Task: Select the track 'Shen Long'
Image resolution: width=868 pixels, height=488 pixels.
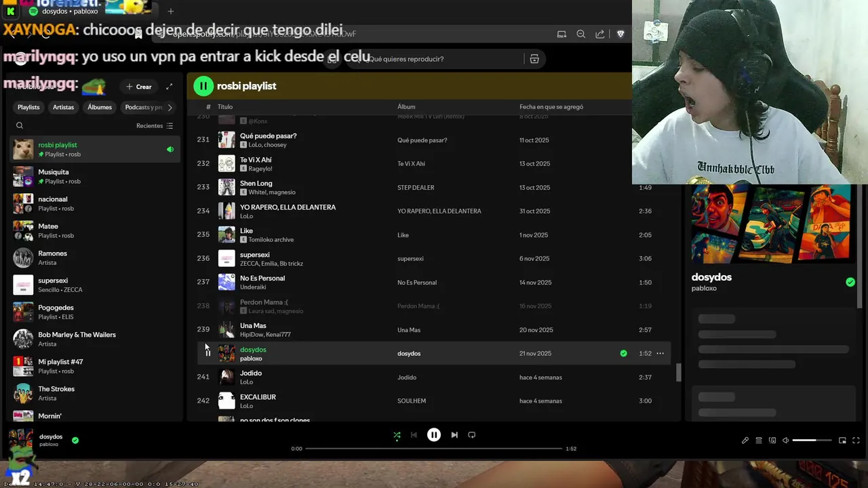Action: (256, 183)
